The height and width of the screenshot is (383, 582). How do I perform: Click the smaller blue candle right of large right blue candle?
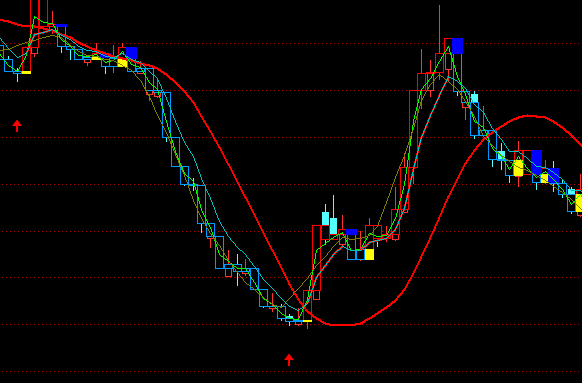554,175
